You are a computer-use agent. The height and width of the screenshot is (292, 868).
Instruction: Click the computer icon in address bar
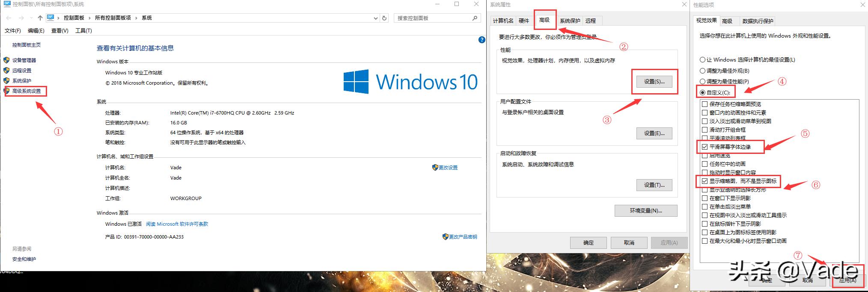coord(51,18)
